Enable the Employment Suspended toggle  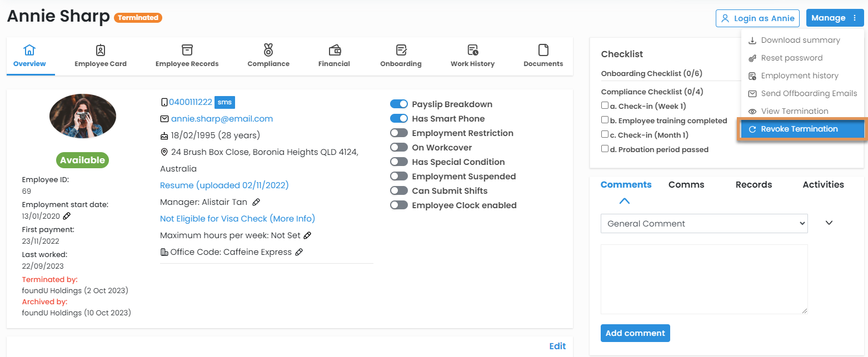click(x=399, y=177)
